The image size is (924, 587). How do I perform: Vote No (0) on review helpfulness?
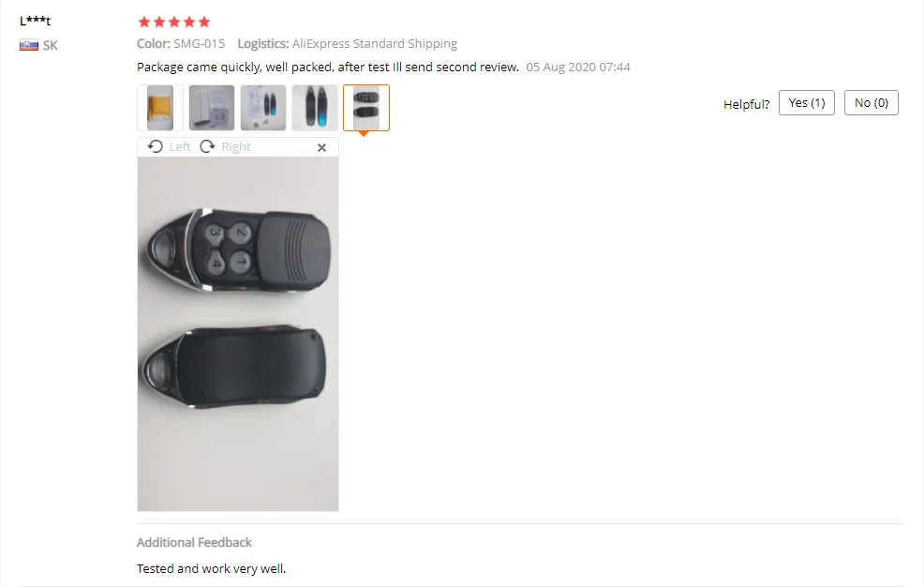(x=871, y=102)
